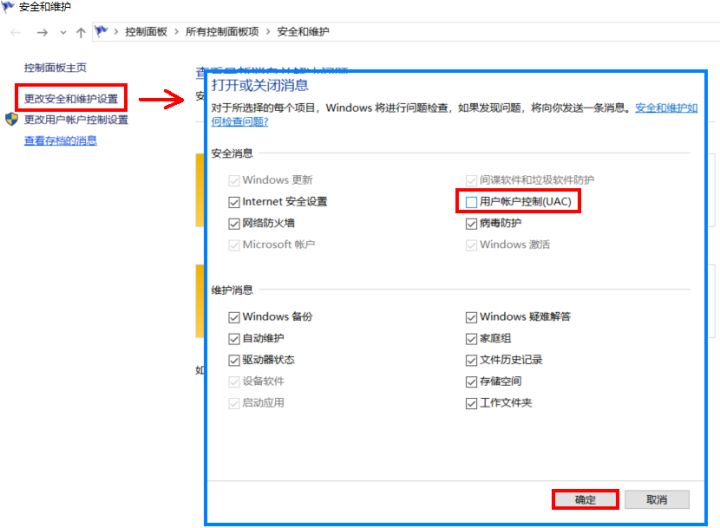
Task: Click the UAC shield icon
Action: click(11, 119)
